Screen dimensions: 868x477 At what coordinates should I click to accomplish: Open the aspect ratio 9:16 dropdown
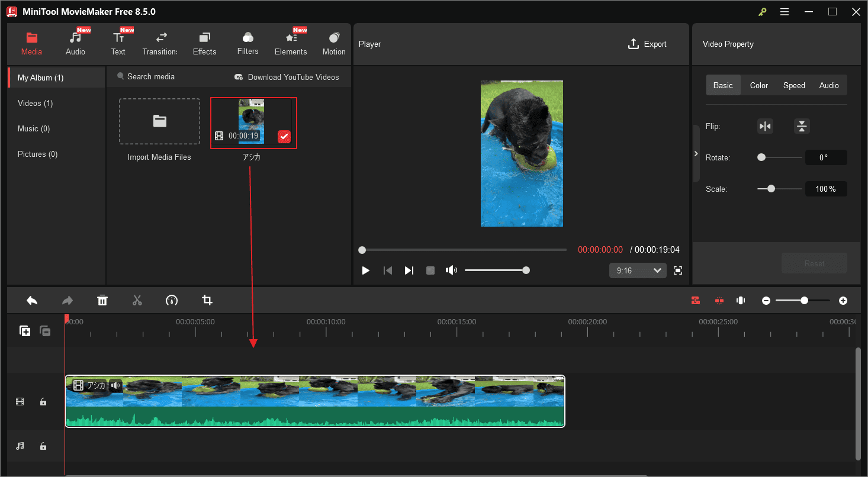638,270
